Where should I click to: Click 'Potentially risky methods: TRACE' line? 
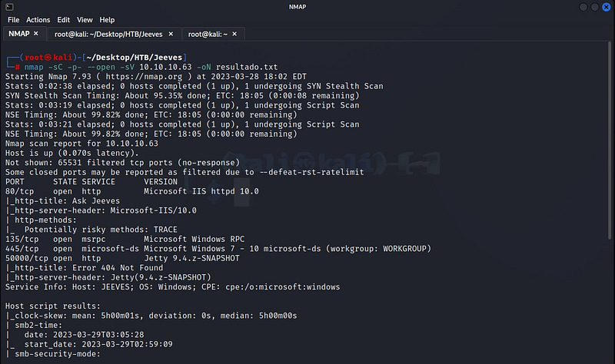coord(91,230)
